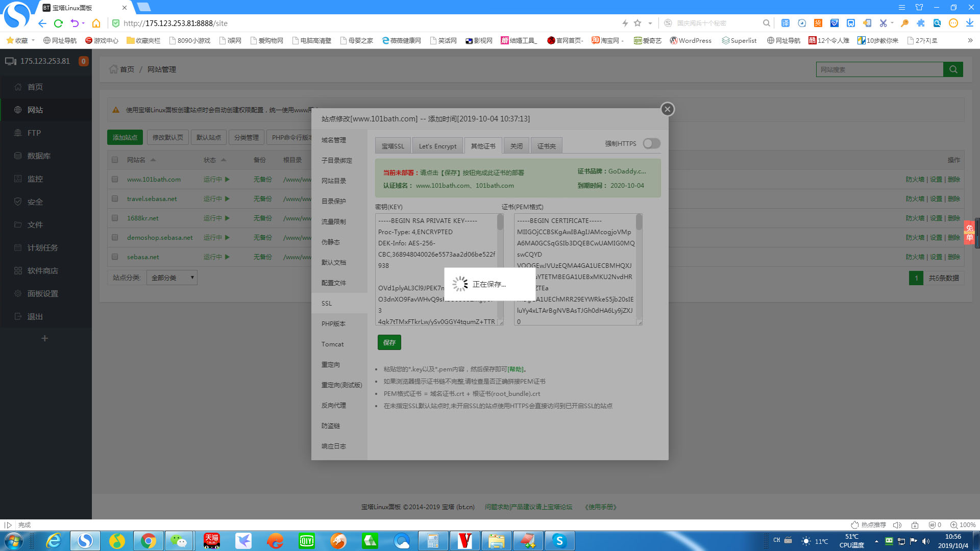
Task: Open the FTP sidebar section
Action: coord(34,133)
